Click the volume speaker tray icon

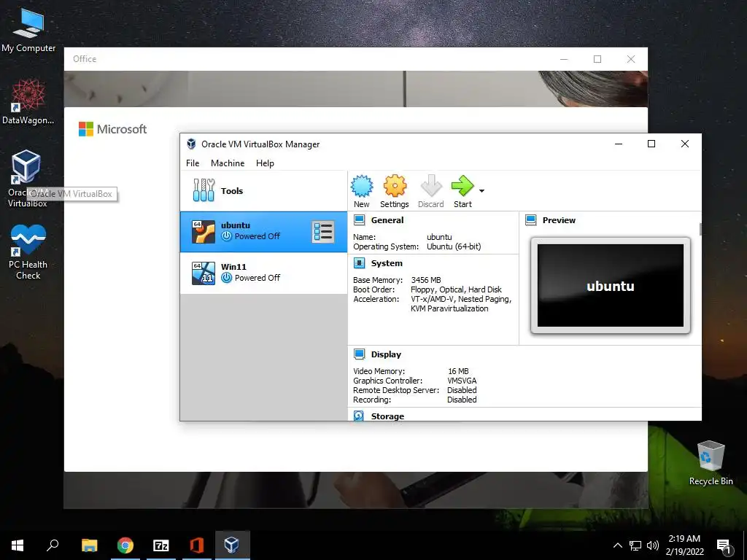pyautogui.click(x=653, y=545)
